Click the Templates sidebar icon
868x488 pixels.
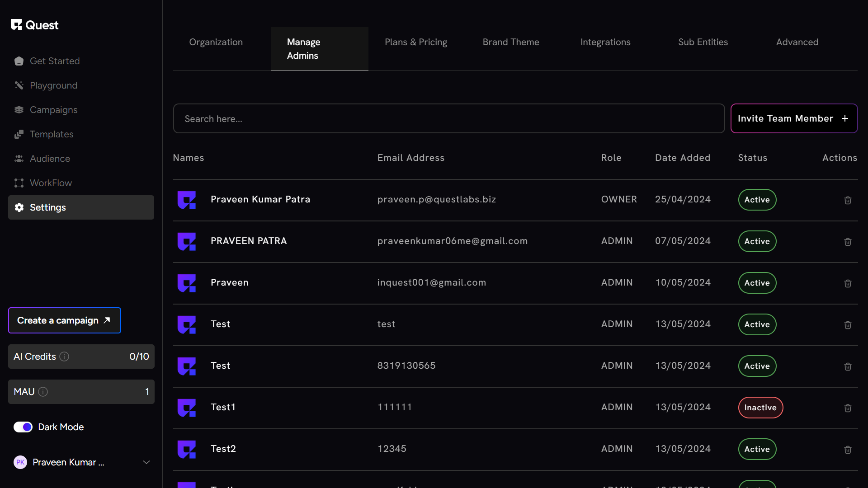pyautogui.click(x=19, y=134)
